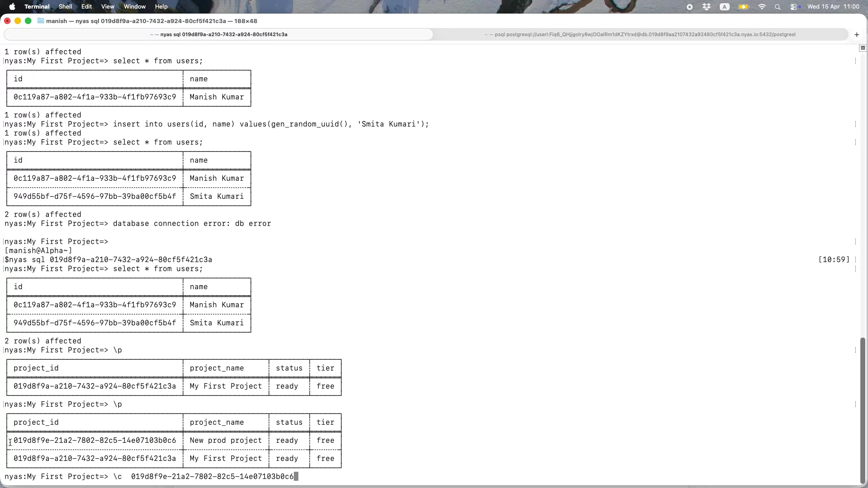Click the folder icon in window title
Viewport: 868px width, 488px height.
click(41, 21)
